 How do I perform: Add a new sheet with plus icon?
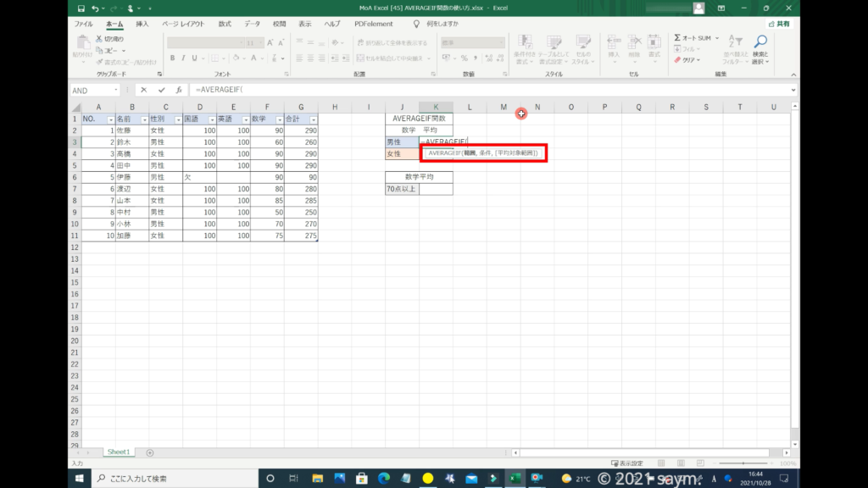[150, 453]
